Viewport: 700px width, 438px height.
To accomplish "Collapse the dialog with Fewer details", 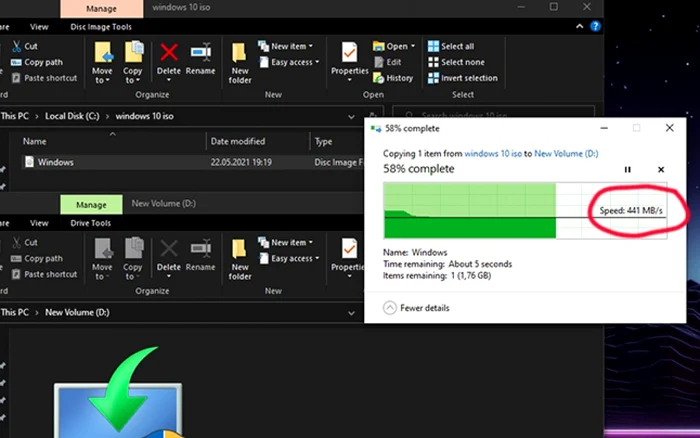I will coord(416,308).
